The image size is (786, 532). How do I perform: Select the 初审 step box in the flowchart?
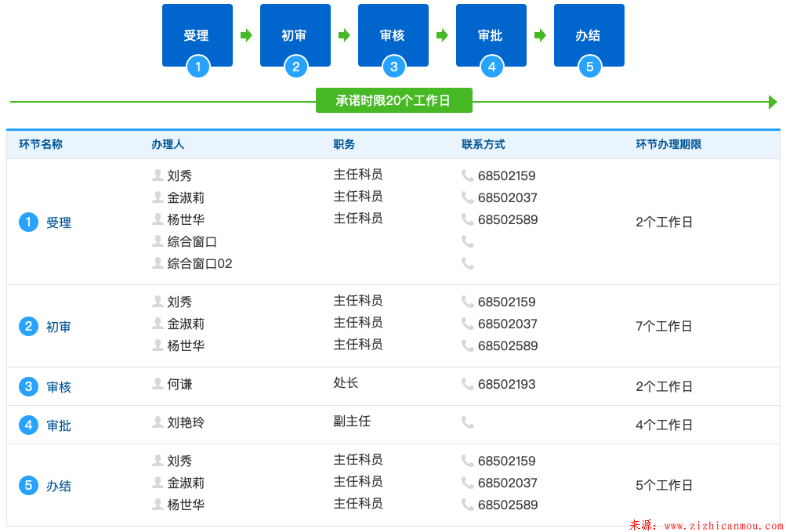[x=295, y=35]
